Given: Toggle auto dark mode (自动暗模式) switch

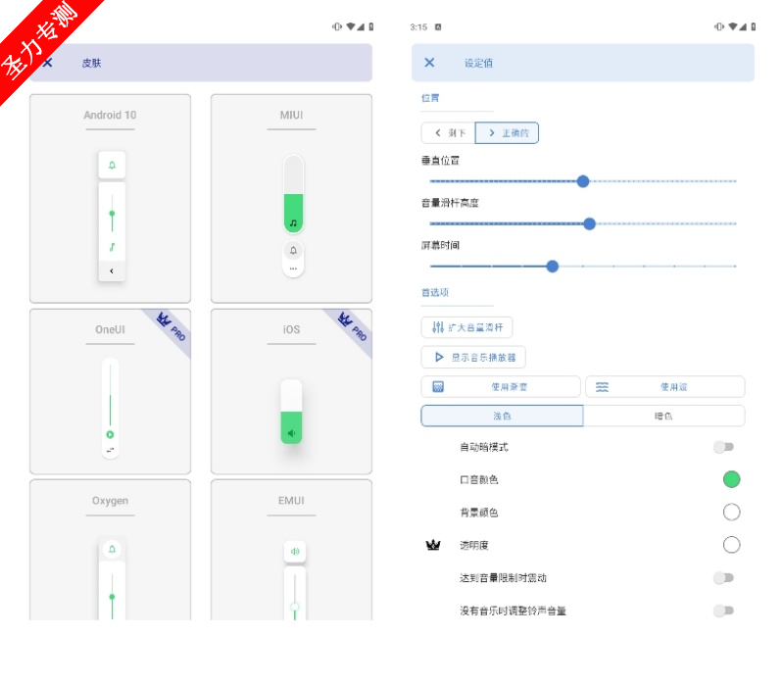Looking at the screenshot, I should tap(723, 447).
